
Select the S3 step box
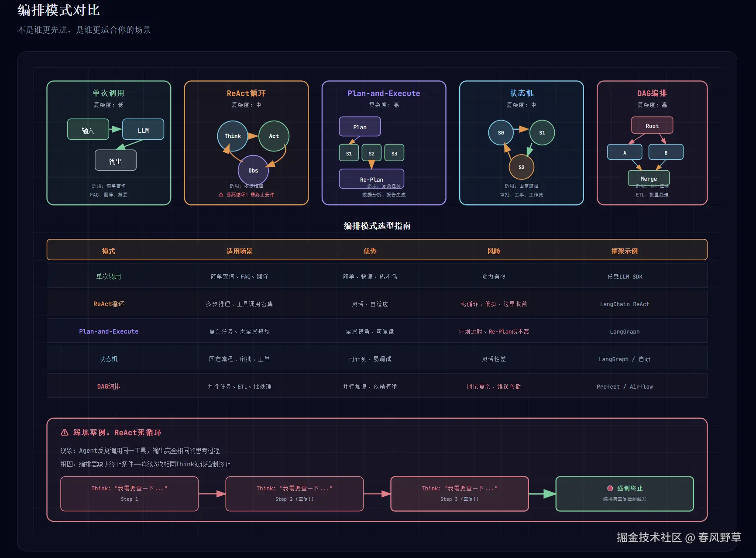(394, 153)
